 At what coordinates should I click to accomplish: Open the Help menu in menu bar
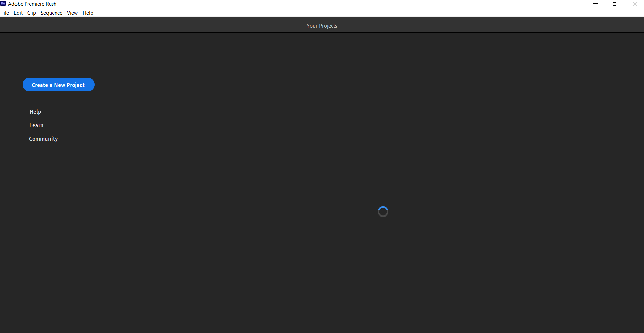pyautogui.click(x=88, y=13)
